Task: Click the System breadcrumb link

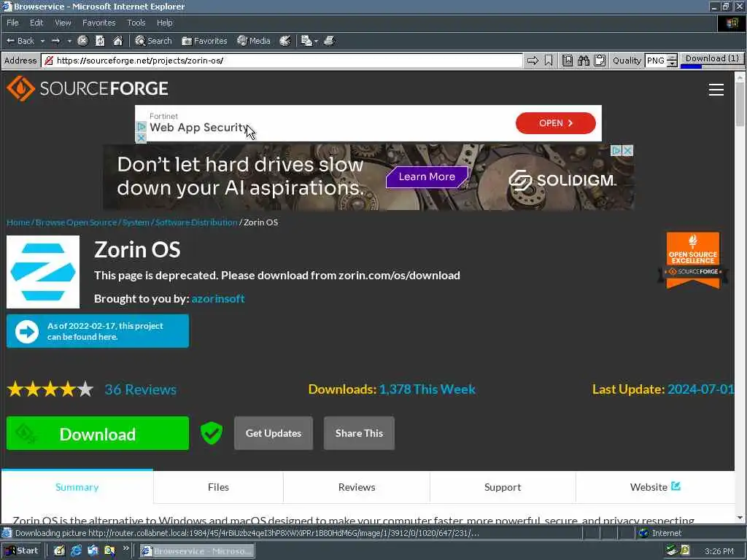Action: (136, 222)
